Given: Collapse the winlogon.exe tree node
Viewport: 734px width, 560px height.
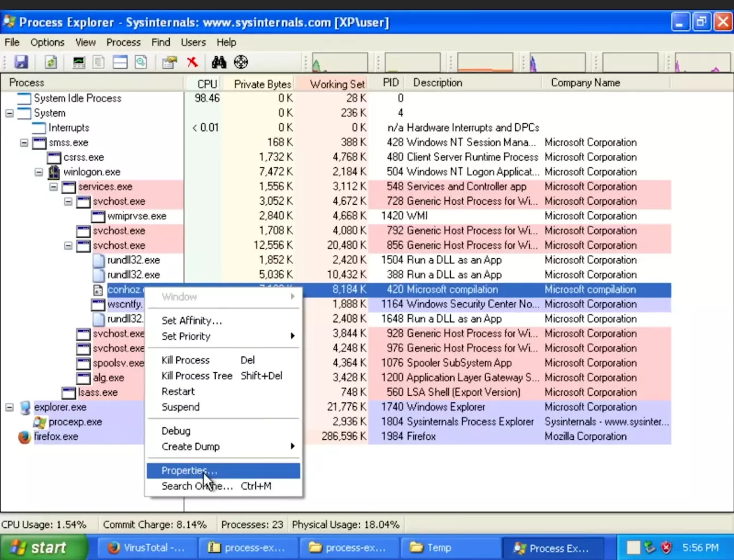Looking at the screenshot, I should pos(39,172).
